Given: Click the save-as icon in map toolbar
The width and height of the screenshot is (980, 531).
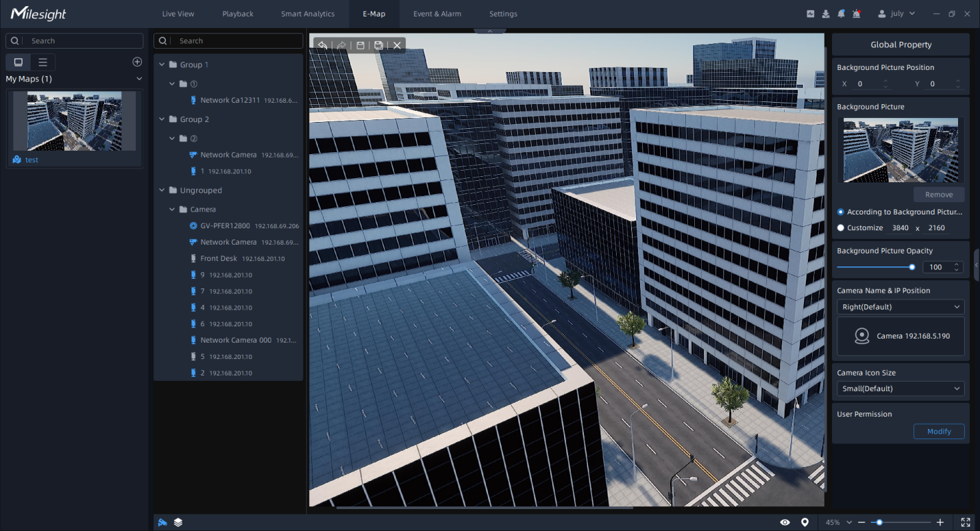Looking at the screenshot, I should [378, 45].
